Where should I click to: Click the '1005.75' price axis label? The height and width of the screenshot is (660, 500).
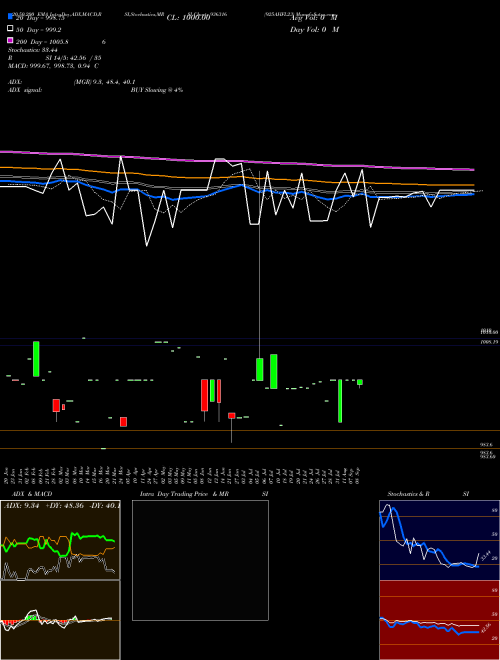click(489, 342)
